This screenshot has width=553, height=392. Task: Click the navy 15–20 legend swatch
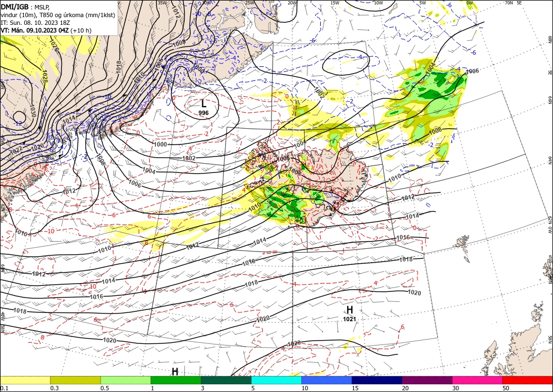[x=377, y=380]
